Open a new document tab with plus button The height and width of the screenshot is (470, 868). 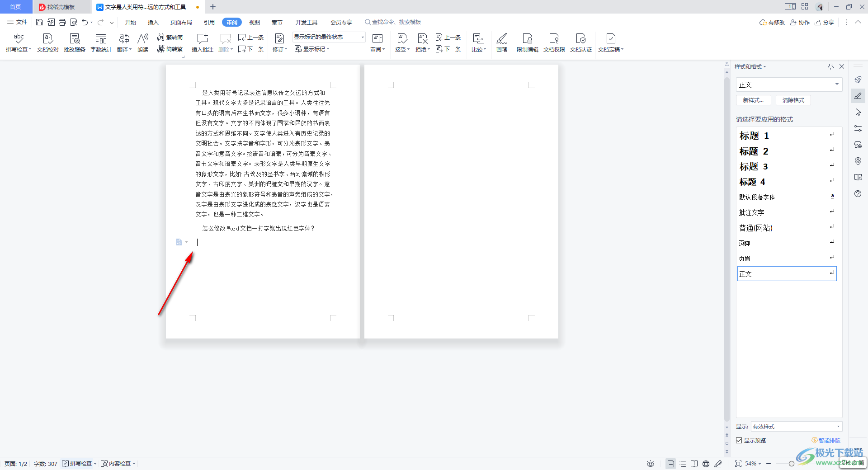(x=213, y=7)
